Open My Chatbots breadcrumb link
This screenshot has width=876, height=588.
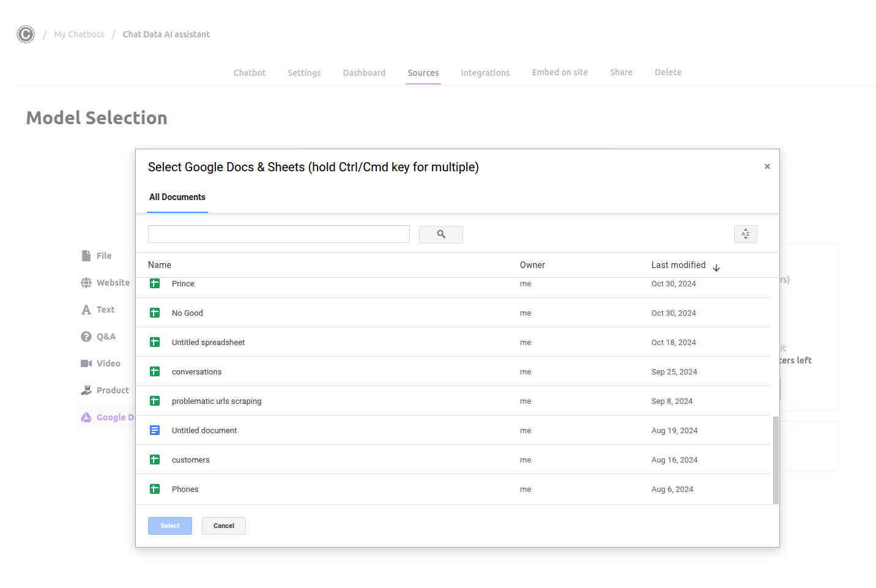tap(79, 34)
